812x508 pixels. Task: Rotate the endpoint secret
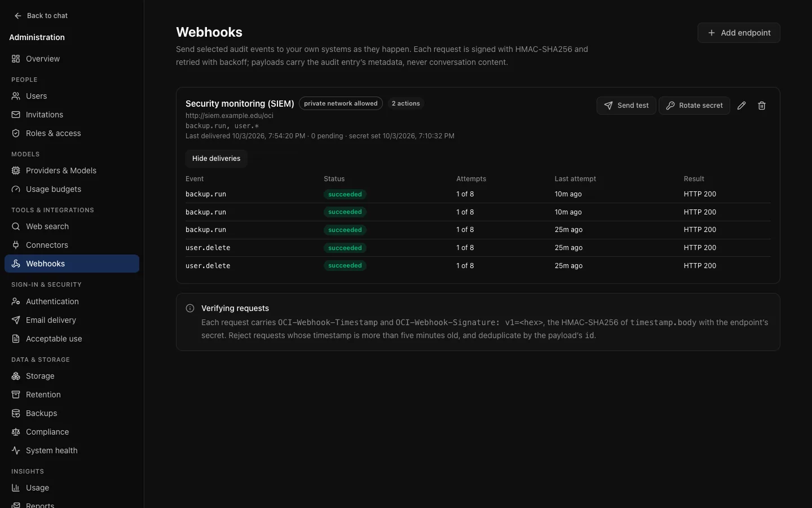coord(694,106)
